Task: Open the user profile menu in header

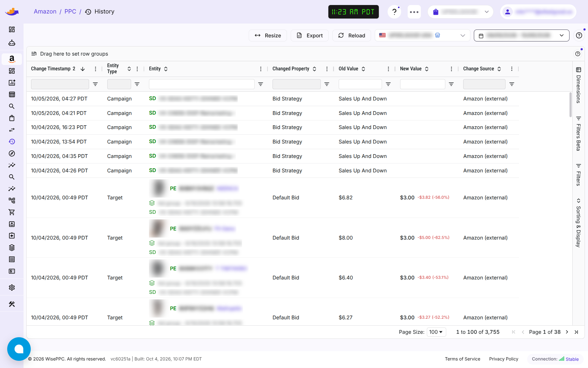Action: 538,12
